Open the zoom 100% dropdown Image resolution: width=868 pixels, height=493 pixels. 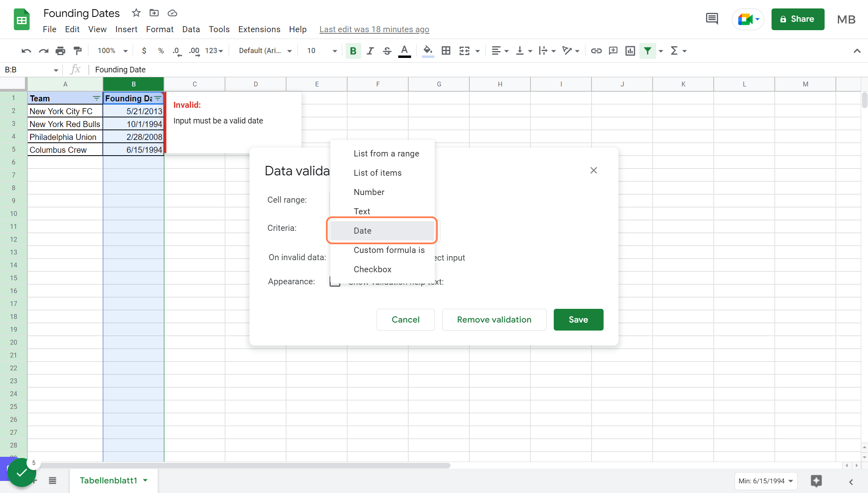[x=113, y=51]
